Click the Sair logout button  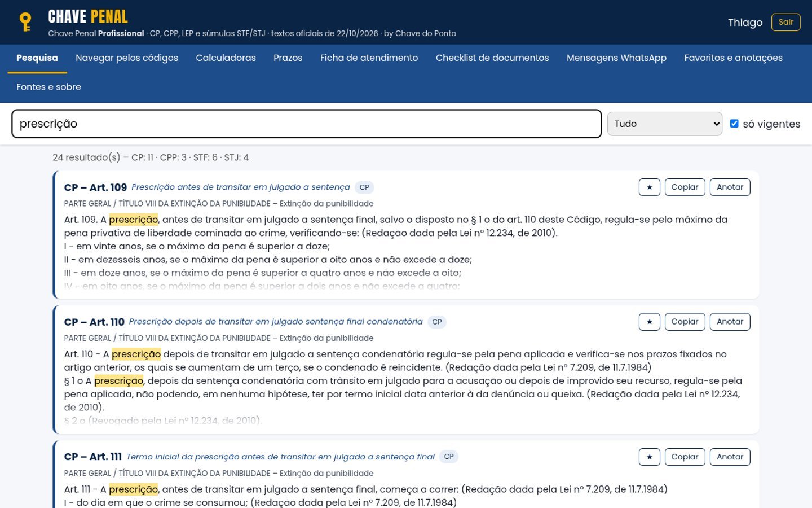[785, 22]
